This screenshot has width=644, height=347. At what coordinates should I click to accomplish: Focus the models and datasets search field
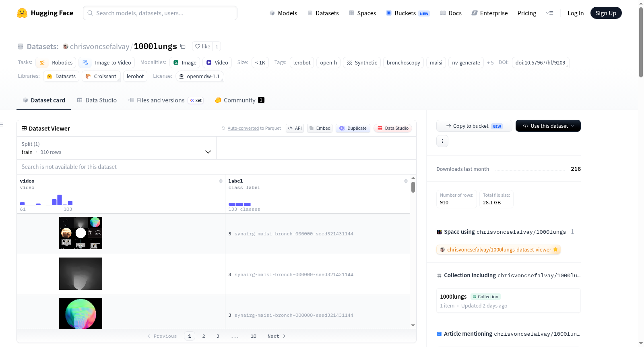point(160,13)
